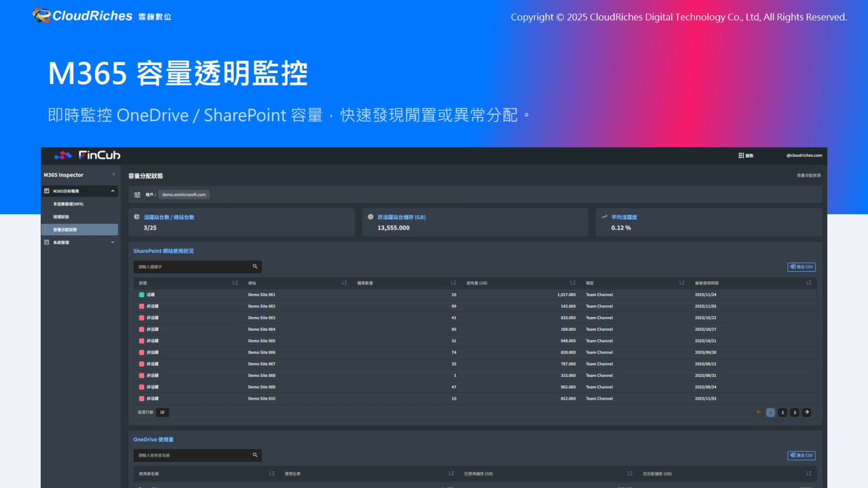The image size is (868, 488).
Task: Open the rows-per-page dropdown showing 10
Action: click(x=162, y=413)
